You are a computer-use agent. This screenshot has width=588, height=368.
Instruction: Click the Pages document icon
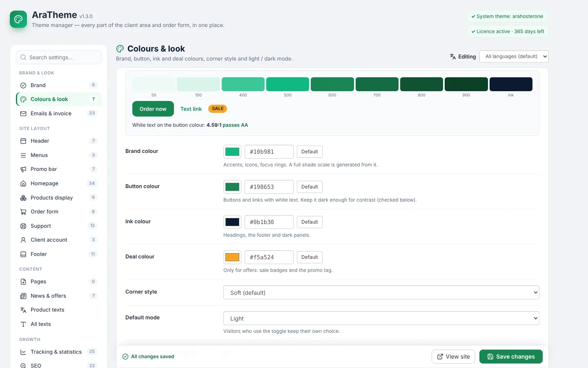(23, 282)
